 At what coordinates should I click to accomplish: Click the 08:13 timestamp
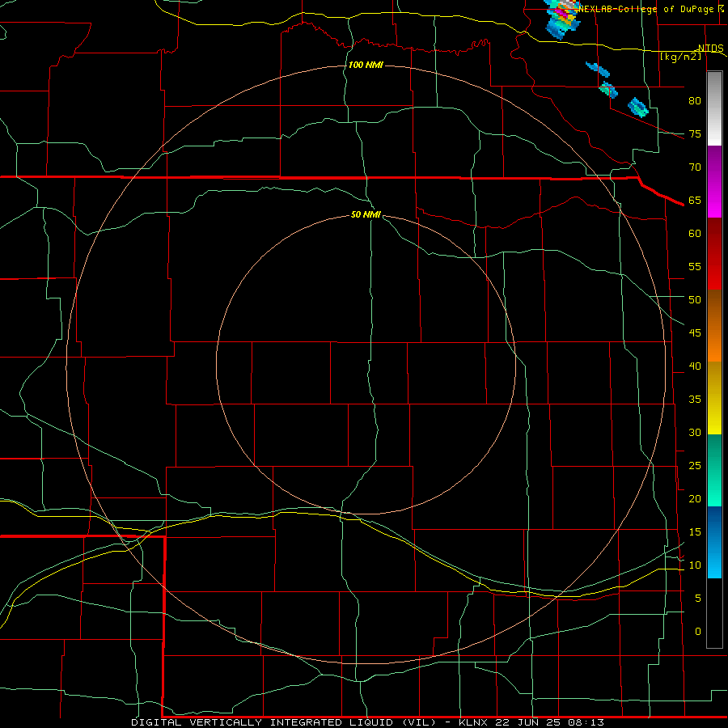586,722
